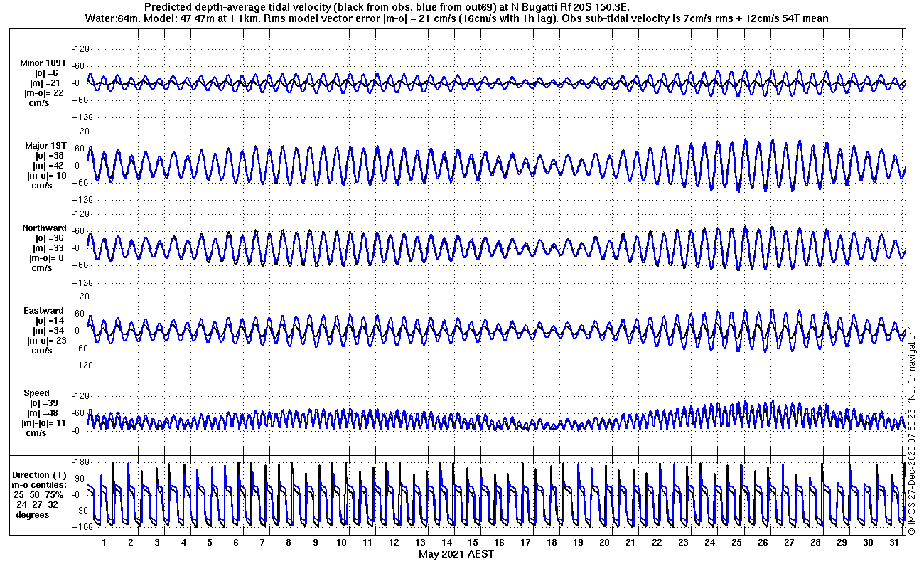Click the '|m| =34' value in Eastward panel
924x569 pixels.
point(48,331)
